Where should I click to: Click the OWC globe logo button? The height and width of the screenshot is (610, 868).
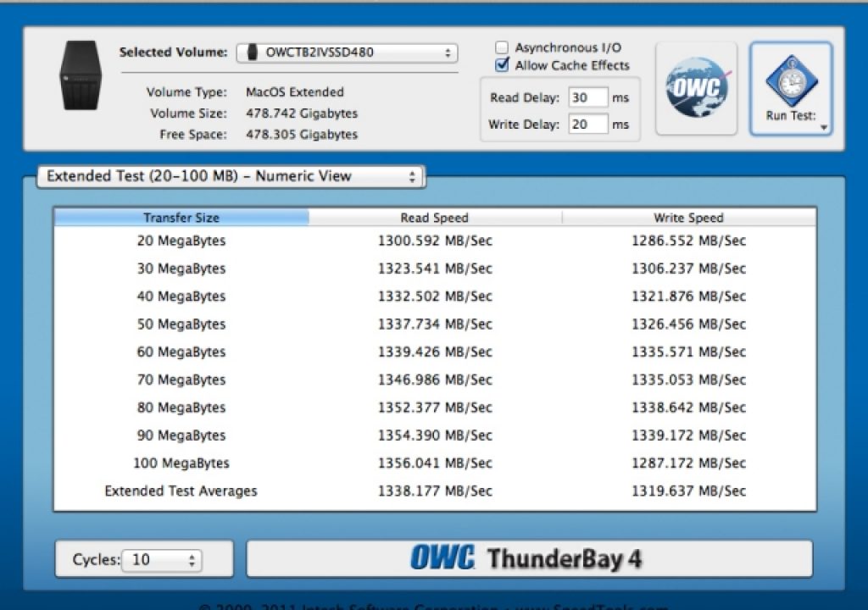697,89
